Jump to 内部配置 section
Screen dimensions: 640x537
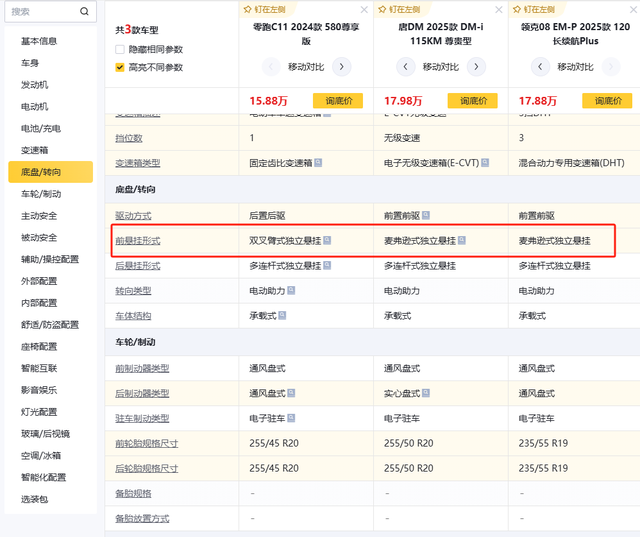coord(39,303)
